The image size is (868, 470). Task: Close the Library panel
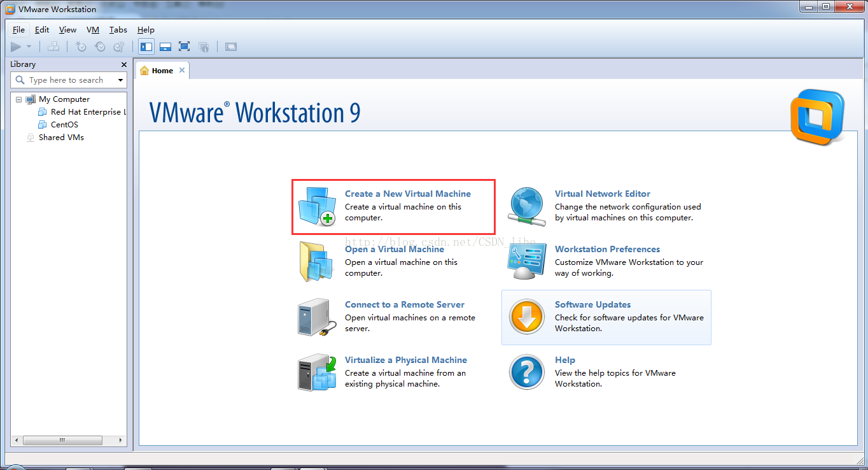(124, 64)
